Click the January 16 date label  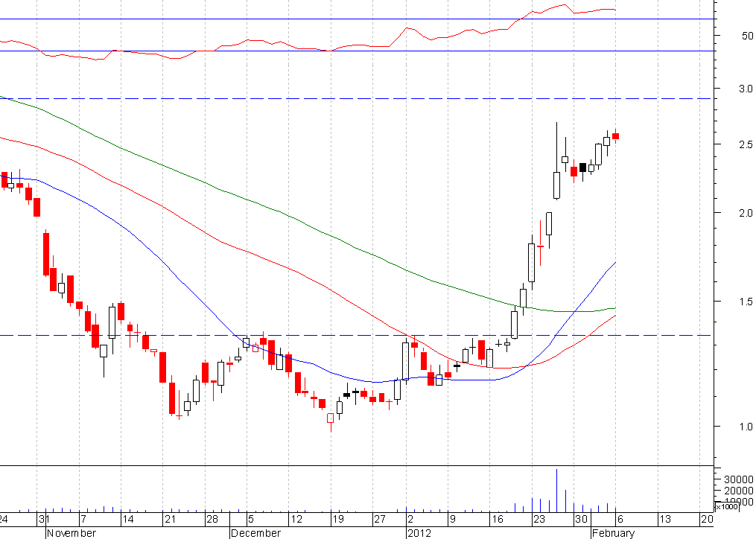click(x=497, y=519)
